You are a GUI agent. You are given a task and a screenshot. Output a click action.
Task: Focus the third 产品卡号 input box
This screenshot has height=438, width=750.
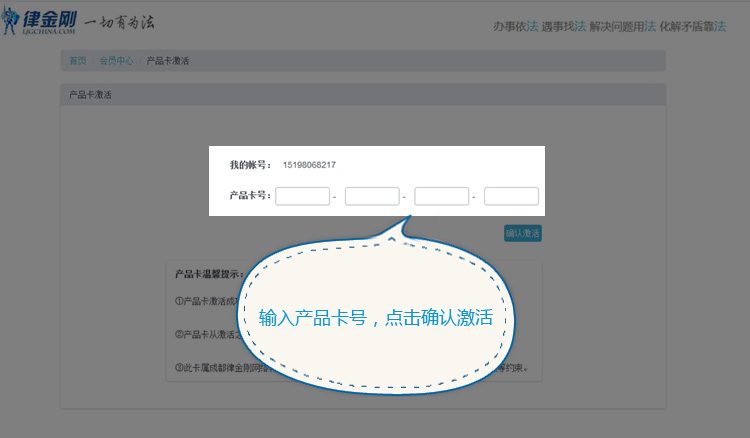[441, 196]
